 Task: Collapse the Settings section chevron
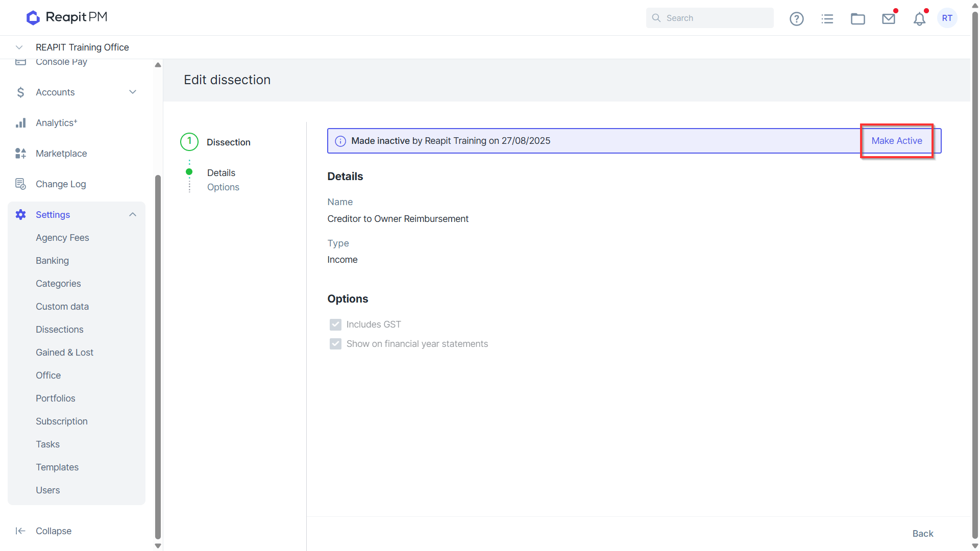(x=133, y=214)
